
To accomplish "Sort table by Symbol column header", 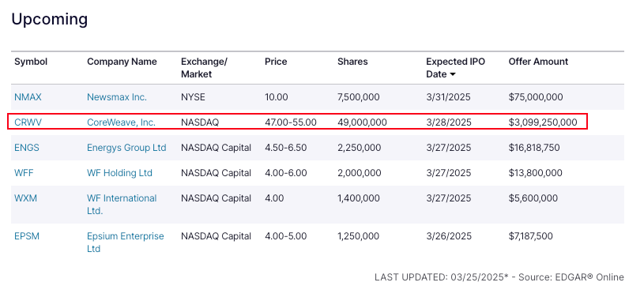I will coord(31,62).
